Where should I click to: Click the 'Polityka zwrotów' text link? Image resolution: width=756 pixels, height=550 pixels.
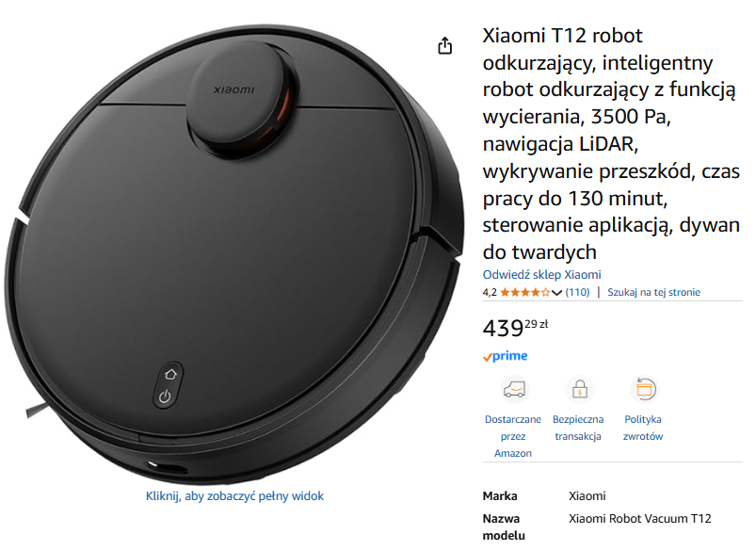643,428
